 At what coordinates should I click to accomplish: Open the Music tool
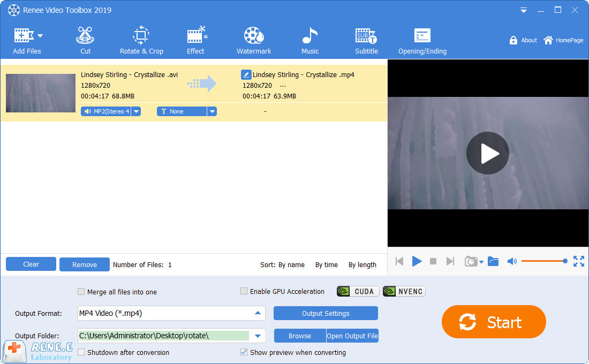[310, 40]
